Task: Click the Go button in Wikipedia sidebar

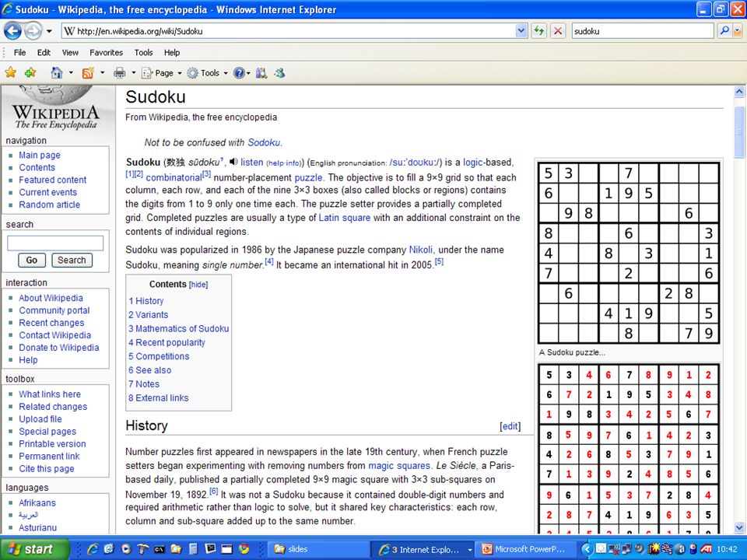Action: pyautogui.click(x=31, y=260)
